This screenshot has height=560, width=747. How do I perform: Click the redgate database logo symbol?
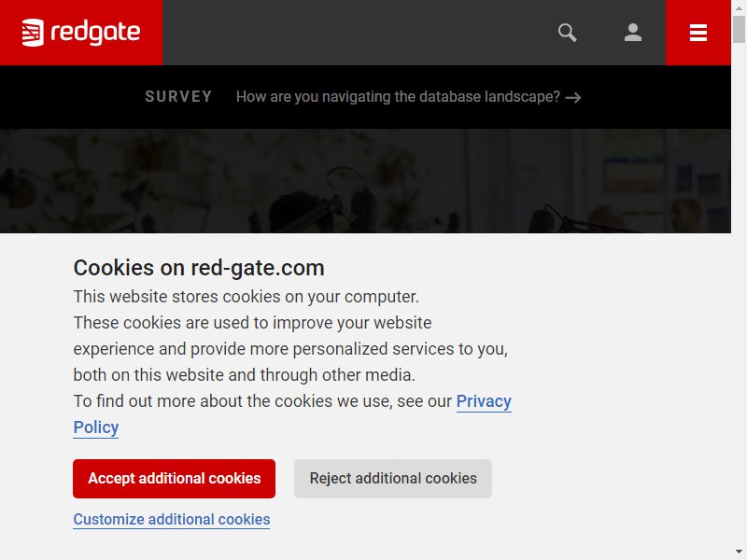click(33, 33)
